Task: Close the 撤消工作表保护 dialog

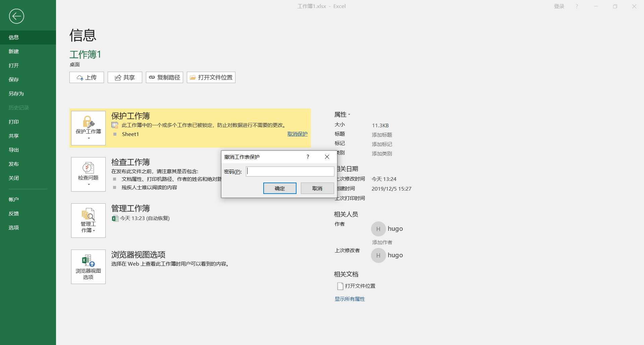Action: (327, 157)
